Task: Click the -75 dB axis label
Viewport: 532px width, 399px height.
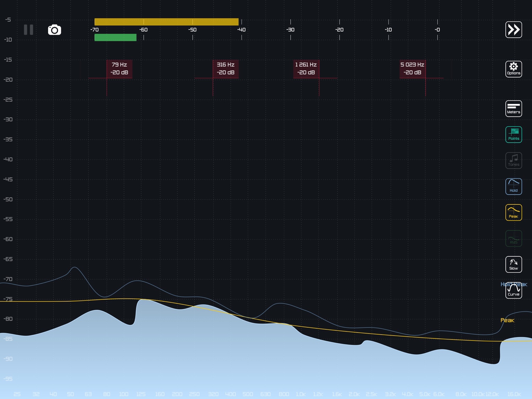Action: (x=8, y=299)
